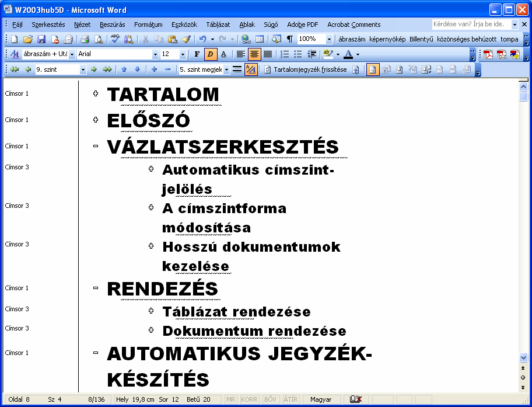
Task: Paste from the clipboard icon
Action: tap(172, 39)
